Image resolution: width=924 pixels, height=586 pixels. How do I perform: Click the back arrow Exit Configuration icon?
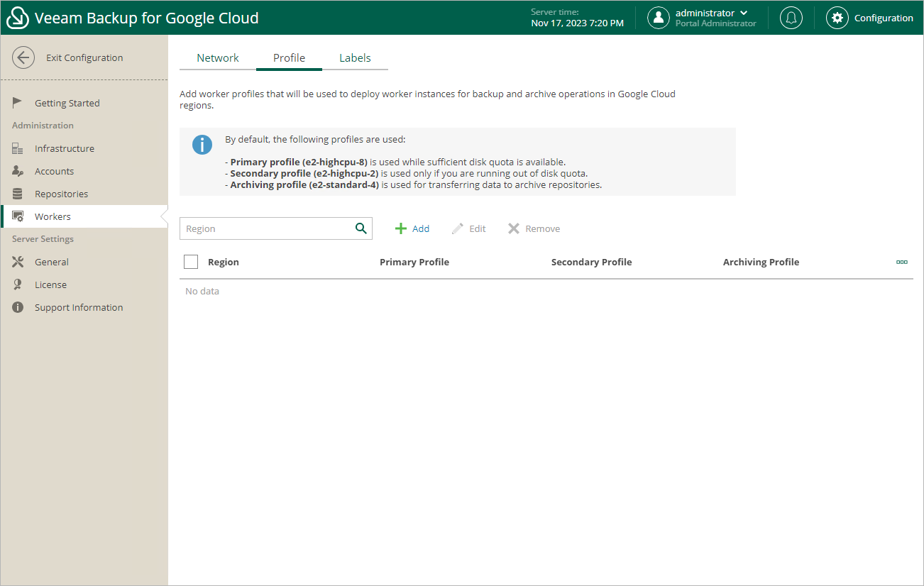tap(23, 58)
